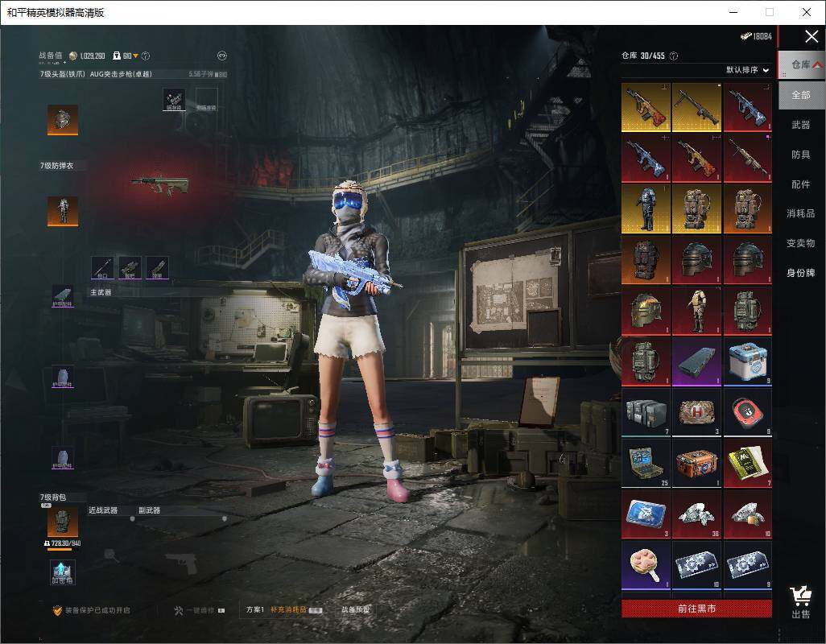Select blue medical cooler box item

pyautogui.click(x=748, y=362)
